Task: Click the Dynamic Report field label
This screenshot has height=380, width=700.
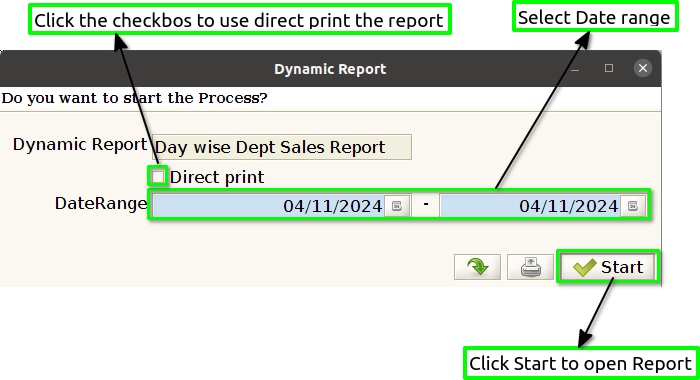Action: [x=80, y=144]
